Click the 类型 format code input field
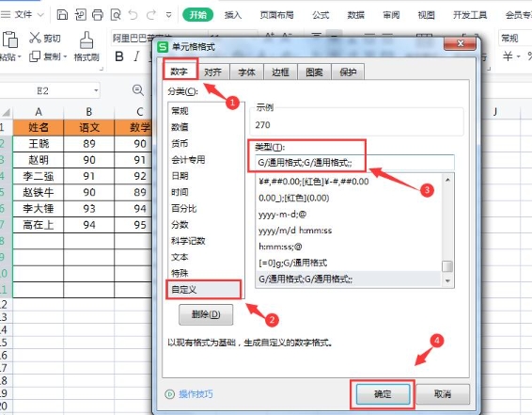The height and width of the screenshot is (415, 532). coord(354,163)
